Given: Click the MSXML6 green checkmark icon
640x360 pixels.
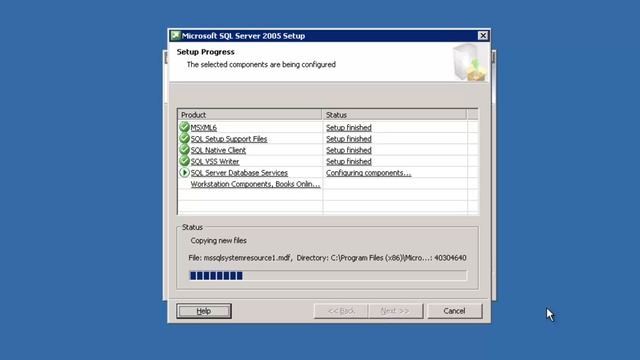Looking at the screenshot, I should tap(184, 127).
